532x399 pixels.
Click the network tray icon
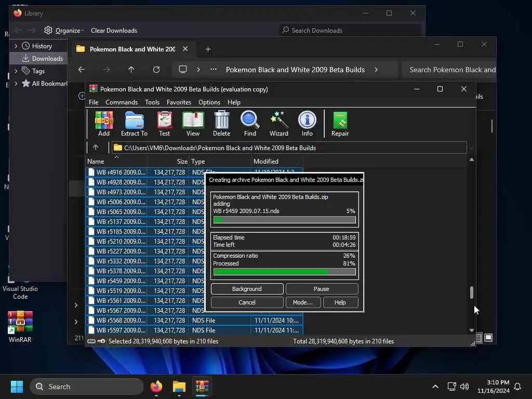(x=451, y=387)
